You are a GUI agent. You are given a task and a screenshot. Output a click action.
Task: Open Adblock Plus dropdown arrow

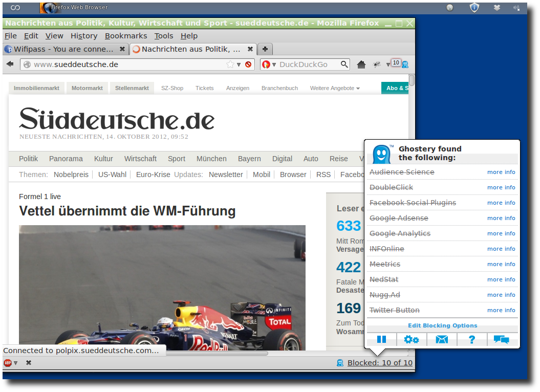point(16,363)
